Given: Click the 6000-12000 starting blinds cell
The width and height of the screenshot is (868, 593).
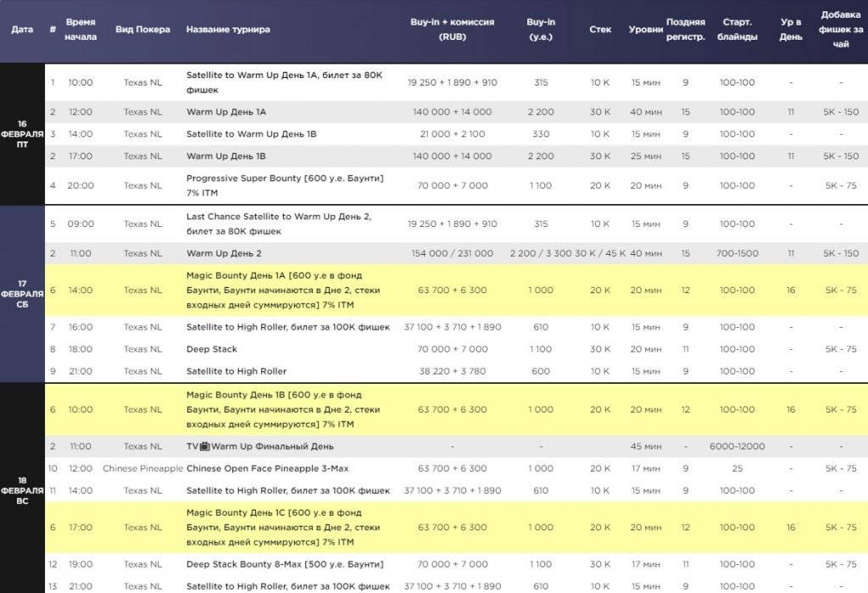Looking at the screenshot, I should tap(737, 446).
